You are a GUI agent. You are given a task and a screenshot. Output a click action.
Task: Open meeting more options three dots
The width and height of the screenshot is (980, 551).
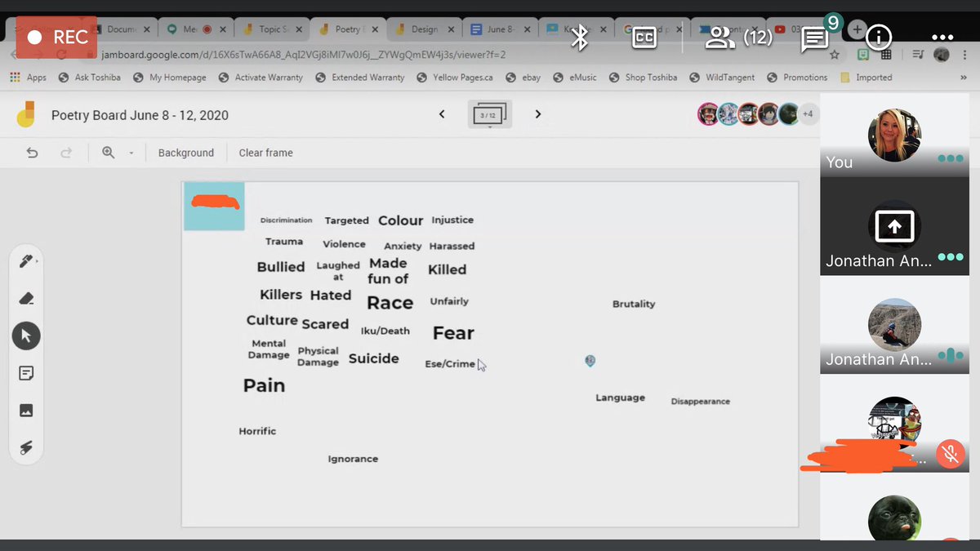(x=942, y=38)
